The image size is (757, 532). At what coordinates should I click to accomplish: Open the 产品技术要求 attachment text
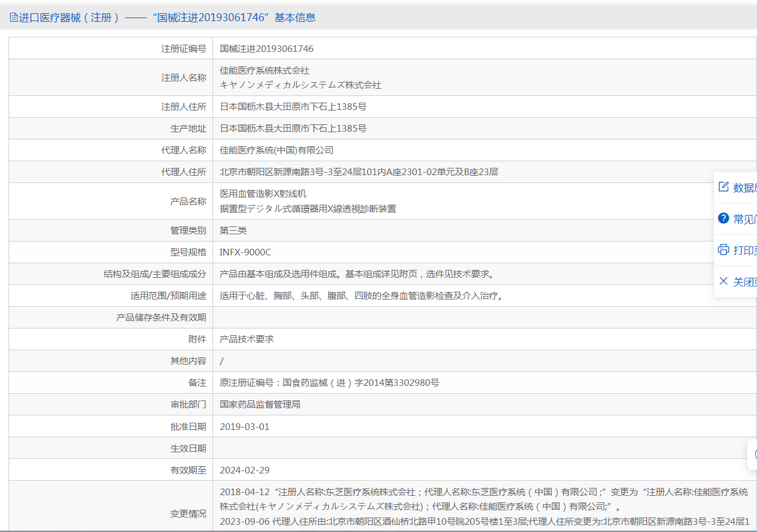coord(246,339)
